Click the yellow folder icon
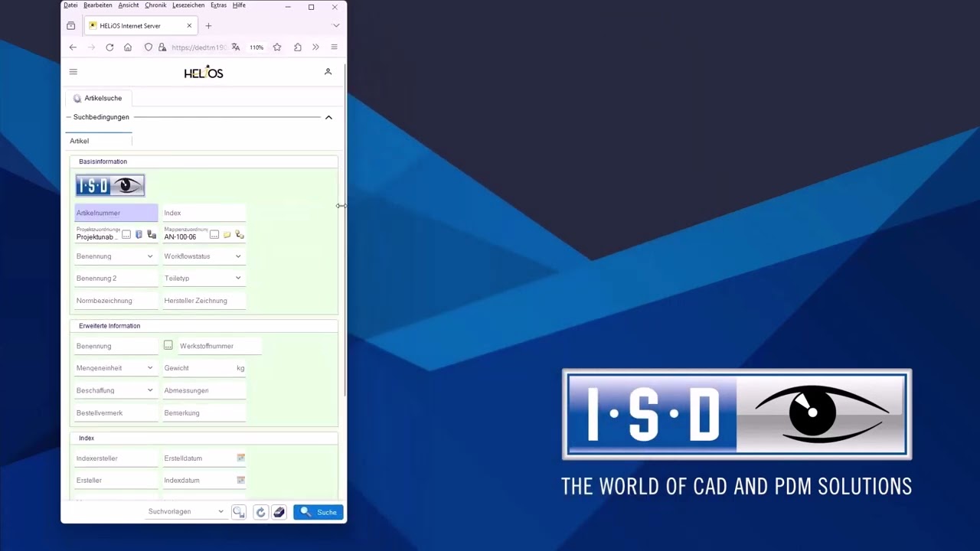The image size is (980, 551). click(227, 235)
